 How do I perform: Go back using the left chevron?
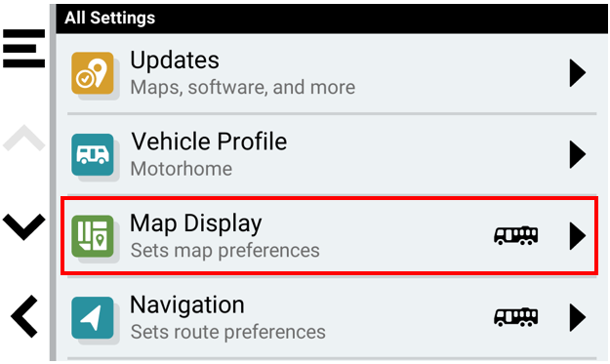tap(24, 316)
